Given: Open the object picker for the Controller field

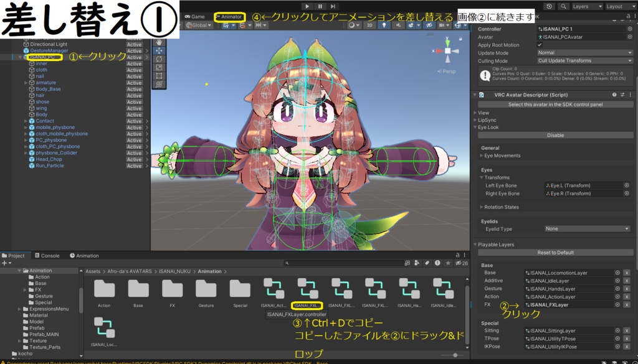Looking at the screenshot, I should pos(629,28).
